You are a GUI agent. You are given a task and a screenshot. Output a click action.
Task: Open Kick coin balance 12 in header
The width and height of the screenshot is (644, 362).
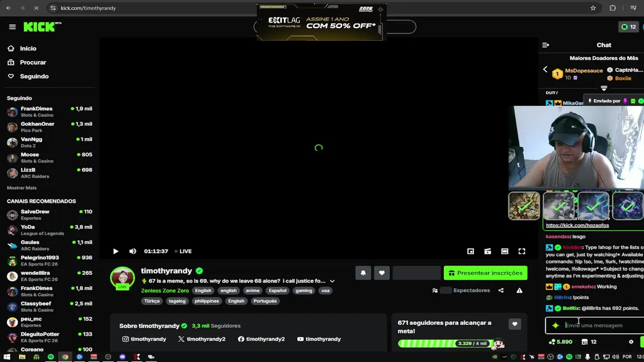[628, 27]
